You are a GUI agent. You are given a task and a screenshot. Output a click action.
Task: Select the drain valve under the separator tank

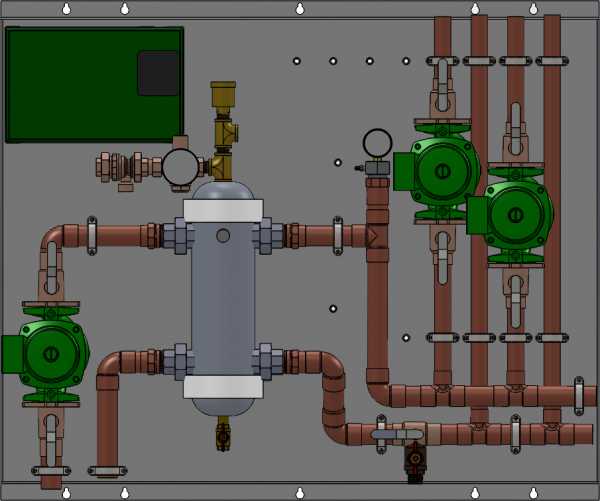coord(222,436)
